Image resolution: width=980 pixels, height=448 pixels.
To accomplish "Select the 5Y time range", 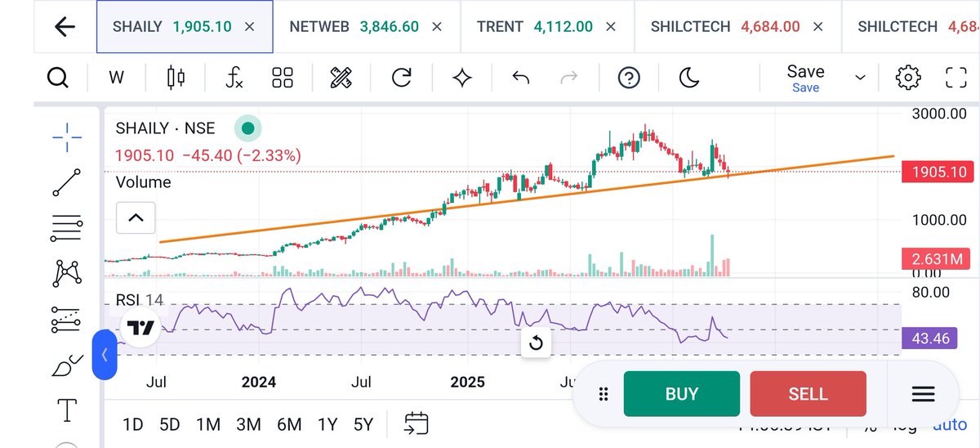I will pyautogui.click(x=363, y=425).
